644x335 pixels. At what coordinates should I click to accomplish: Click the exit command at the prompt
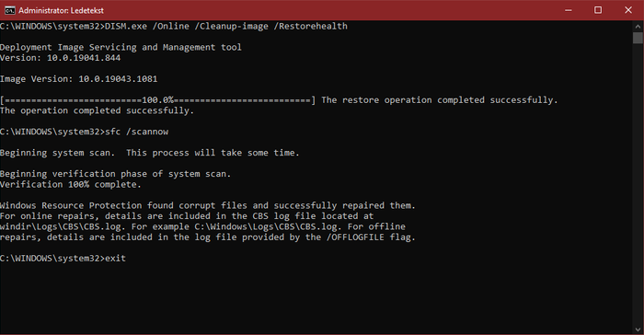coord(115,258)
